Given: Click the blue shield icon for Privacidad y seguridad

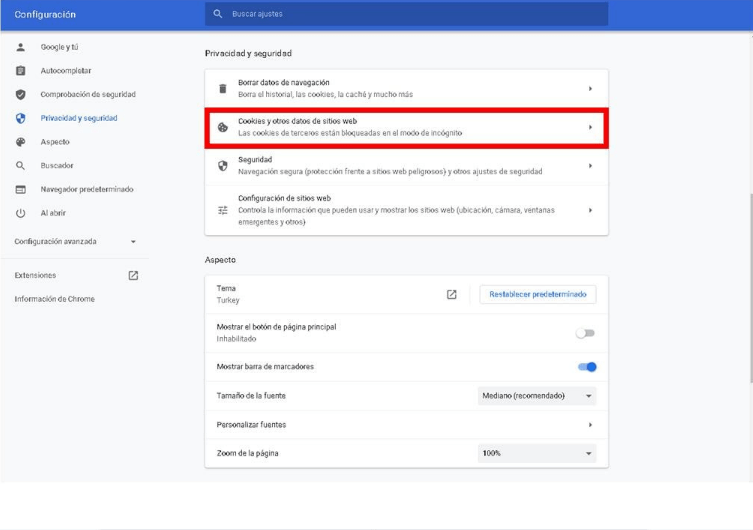Looking at the screenshot, I should coord(20,118).
